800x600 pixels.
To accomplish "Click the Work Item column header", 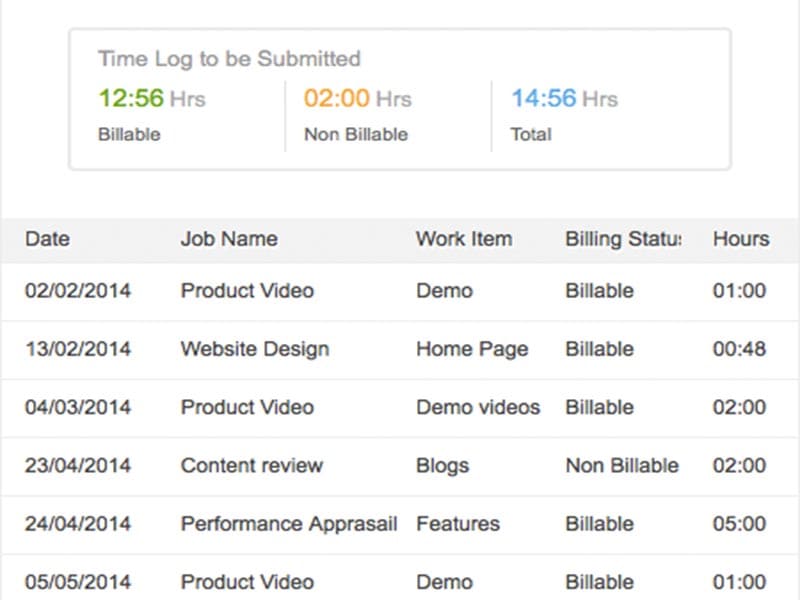I will [x=464, y=239].
